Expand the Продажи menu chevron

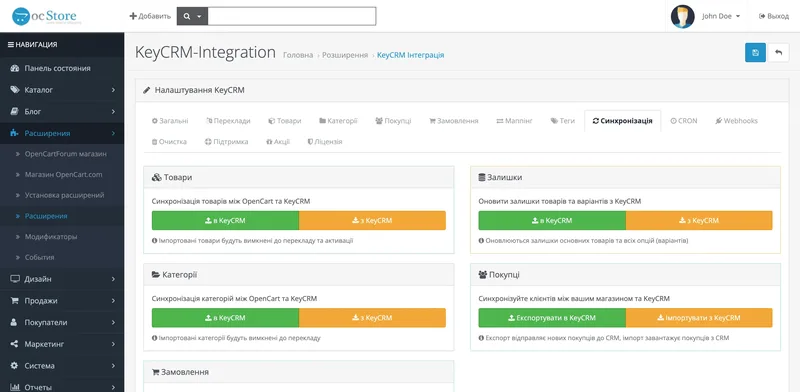[113, 301]
